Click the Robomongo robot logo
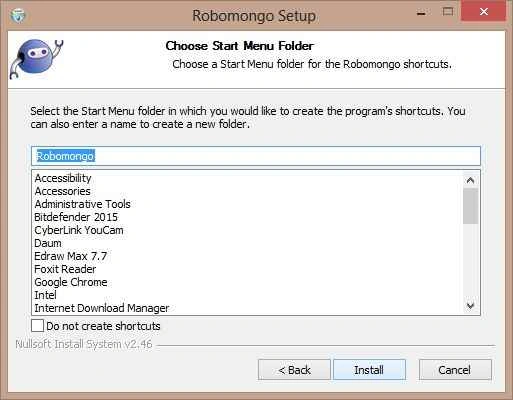 click(37, 59)
